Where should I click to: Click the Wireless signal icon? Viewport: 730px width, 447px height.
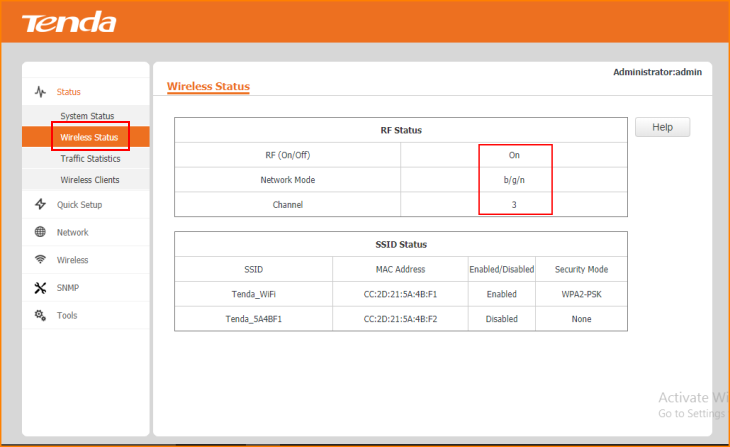[x=40, y=260]
